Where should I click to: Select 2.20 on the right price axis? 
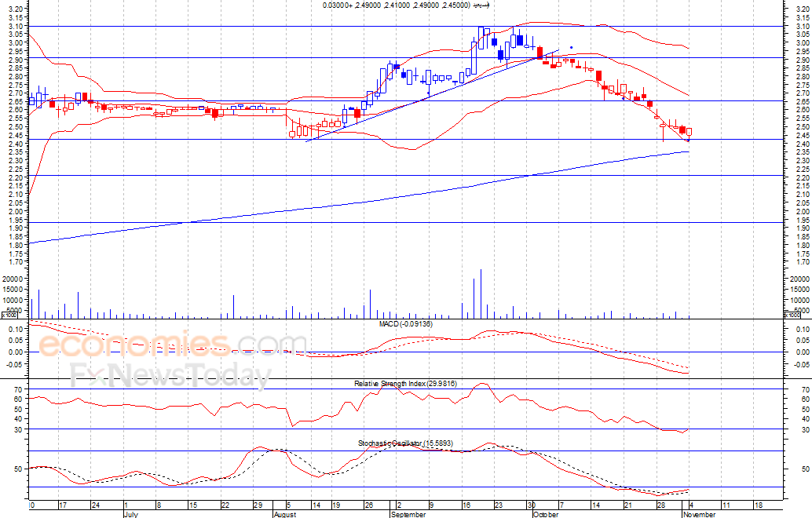click(x=803, y=177)
